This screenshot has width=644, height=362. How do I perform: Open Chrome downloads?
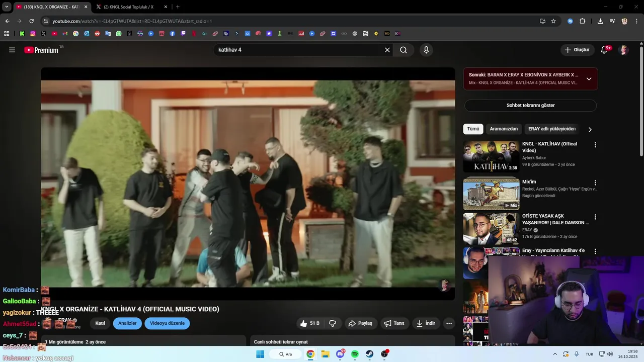pyautogui.click(x=600, y=21)
